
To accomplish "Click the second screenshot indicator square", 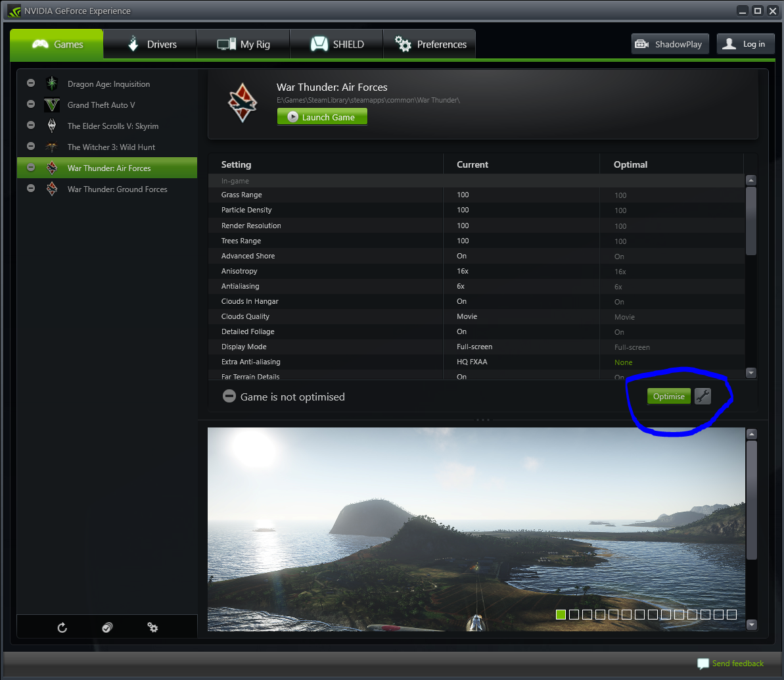I will point(574,614).
